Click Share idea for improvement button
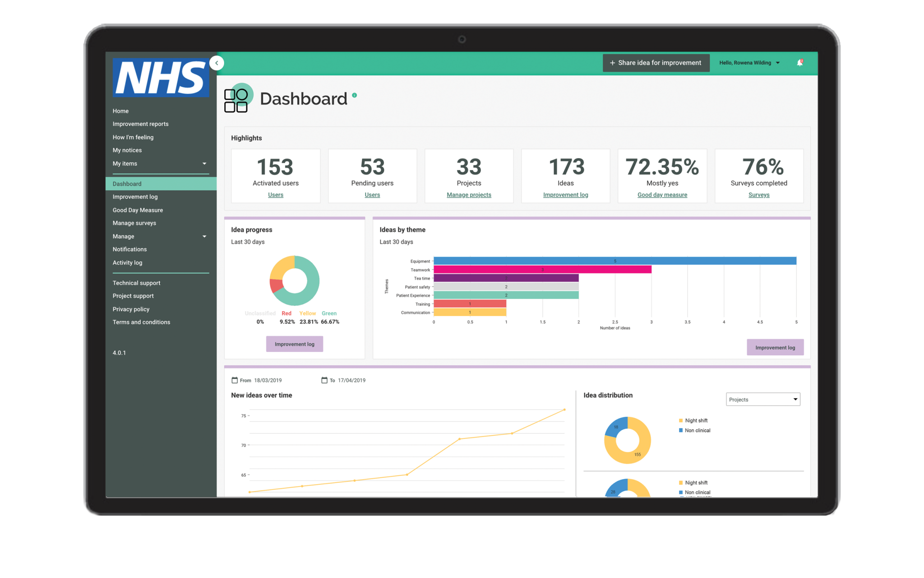 coord(656,63)
